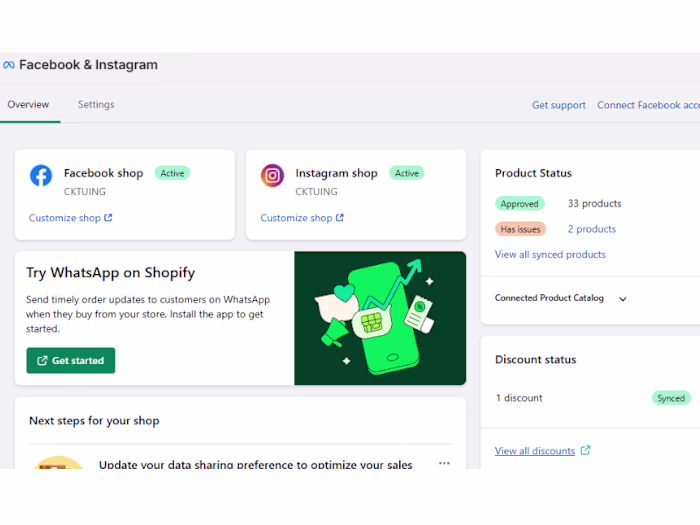Click the 'Discount status' heading
Viewport: 700px width, 525px height.
[x=536, y=359]
